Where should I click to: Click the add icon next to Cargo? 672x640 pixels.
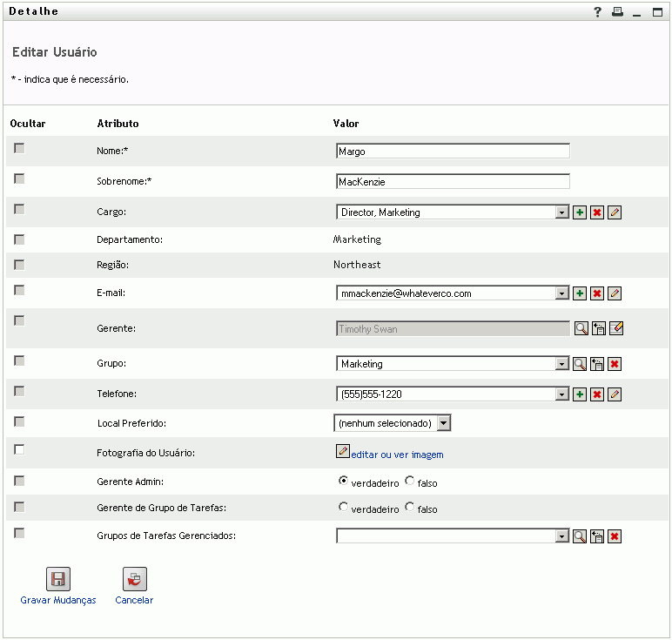[580, 212]
